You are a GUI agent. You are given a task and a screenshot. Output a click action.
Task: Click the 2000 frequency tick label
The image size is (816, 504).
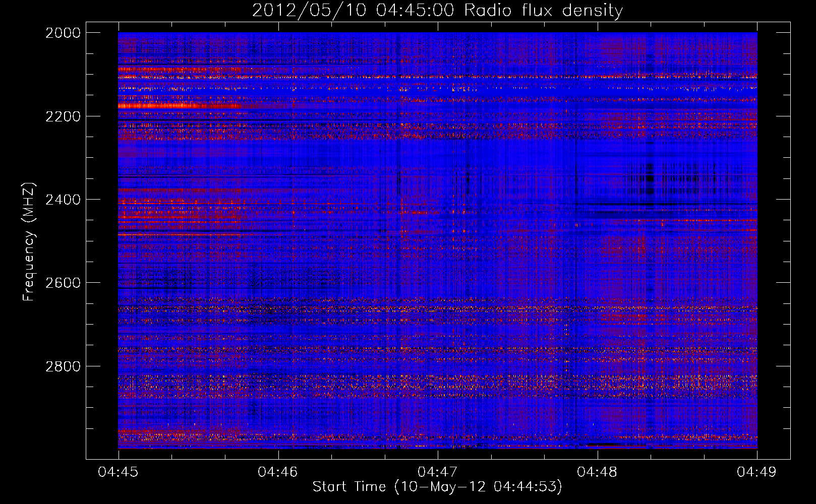tap(63, 33)
